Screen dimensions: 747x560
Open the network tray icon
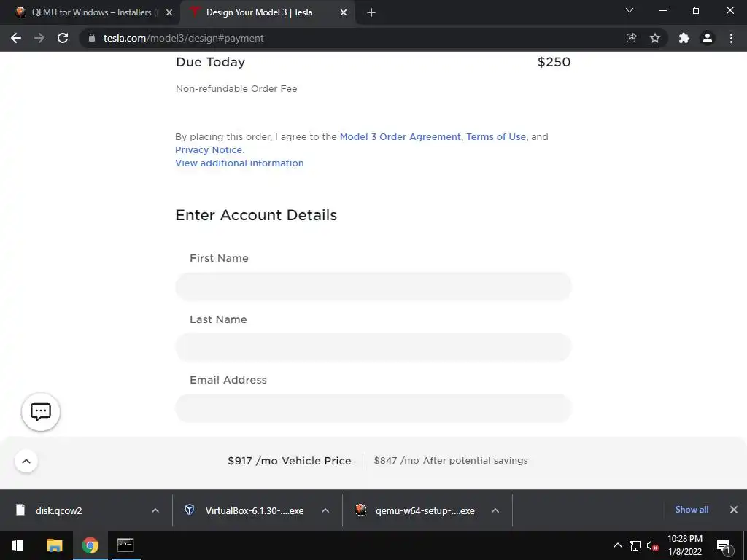635,545
